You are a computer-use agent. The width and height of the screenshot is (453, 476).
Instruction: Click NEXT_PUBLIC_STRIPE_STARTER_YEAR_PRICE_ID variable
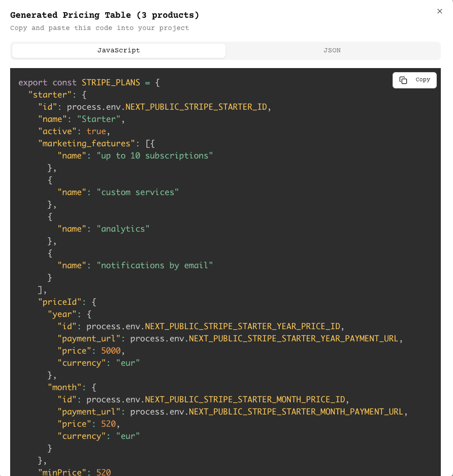[242, 326]
